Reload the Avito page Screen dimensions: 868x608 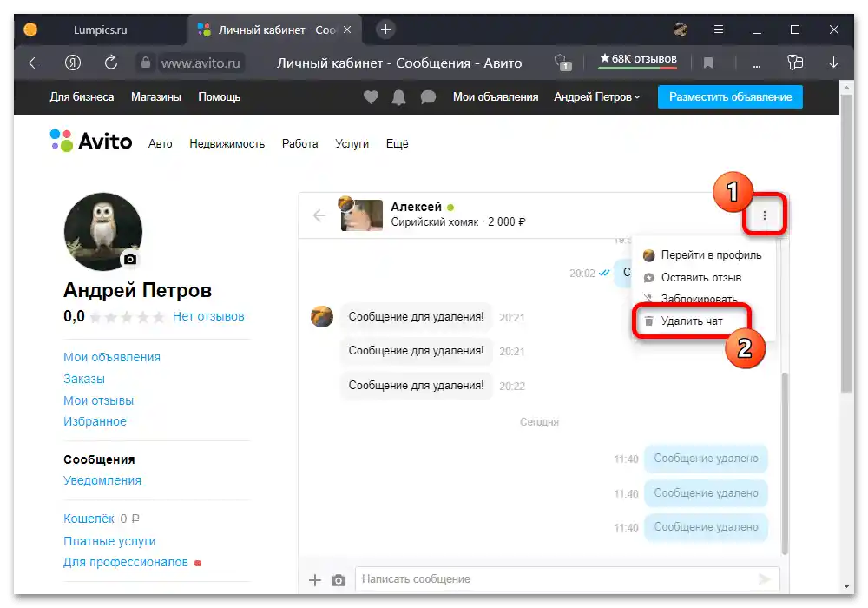click(x=111, y=63)
